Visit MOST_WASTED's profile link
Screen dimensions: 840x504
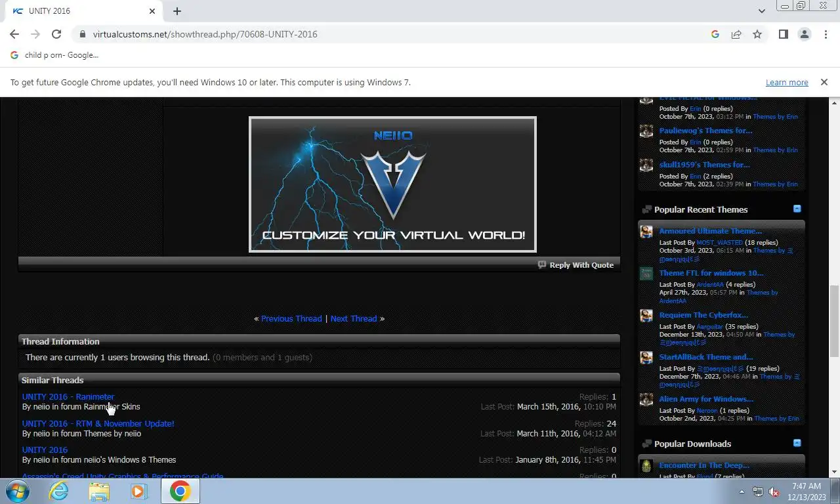coord(719,243)
